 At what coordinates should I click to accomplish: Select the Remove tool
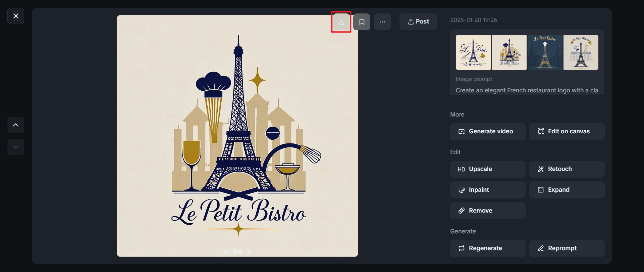[488, 211]
